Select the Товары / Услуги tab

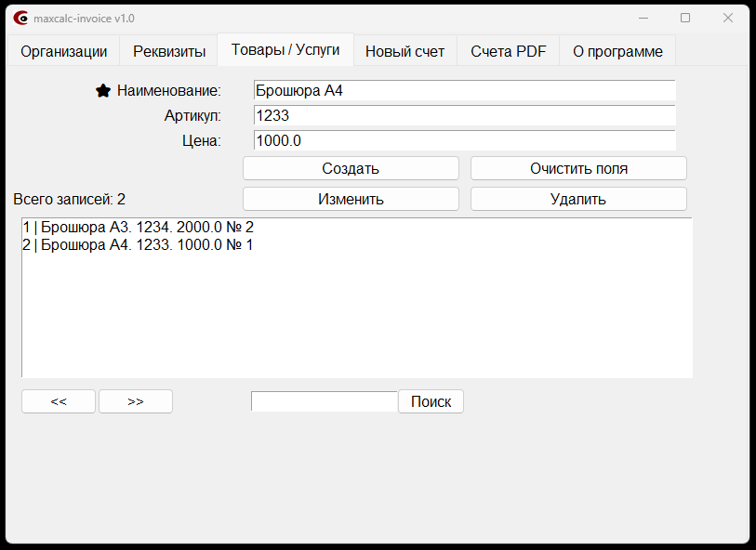click(285, 49)
